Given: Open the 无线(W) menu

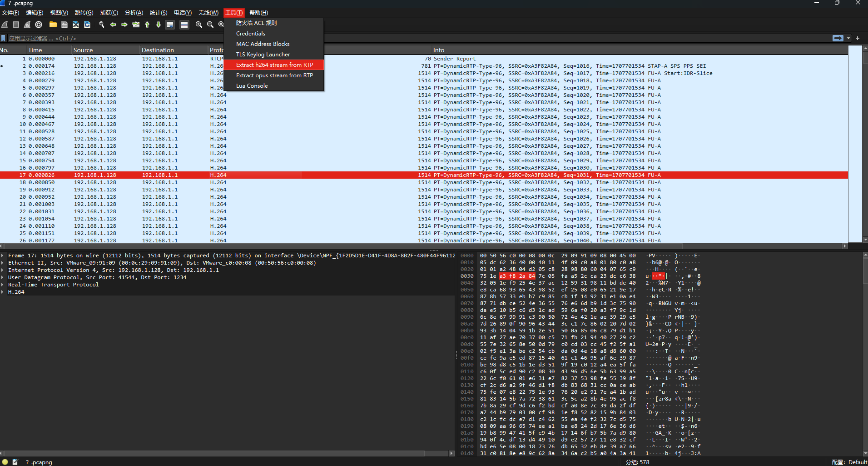Looking at the screenshot, I should click(208, 13).
